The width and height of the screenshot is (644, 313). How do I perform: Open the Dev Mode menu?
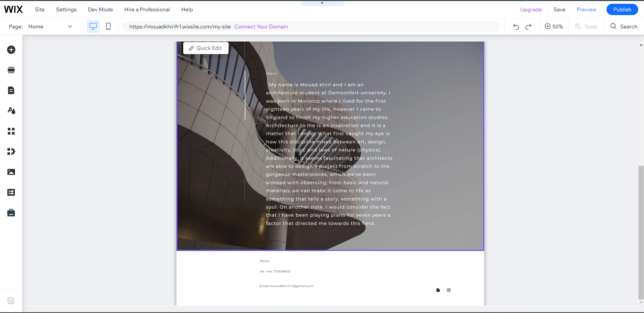point(100,10)
